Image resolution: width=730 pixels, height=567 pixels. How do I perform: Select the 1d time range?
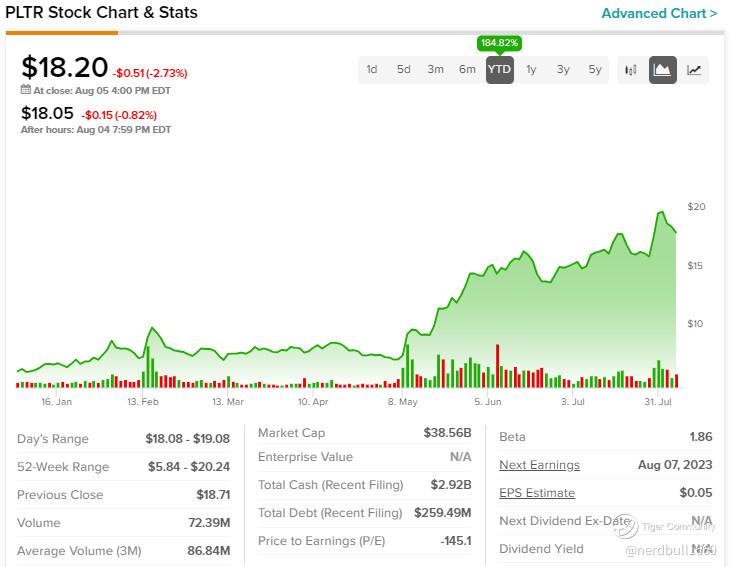tap(372, 70)
